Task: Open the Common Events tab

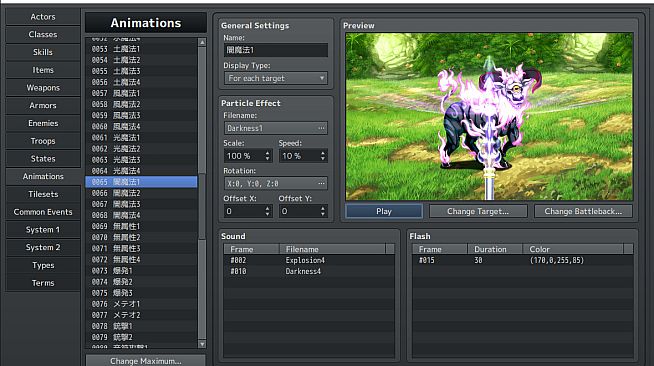Action: [43, 212]
